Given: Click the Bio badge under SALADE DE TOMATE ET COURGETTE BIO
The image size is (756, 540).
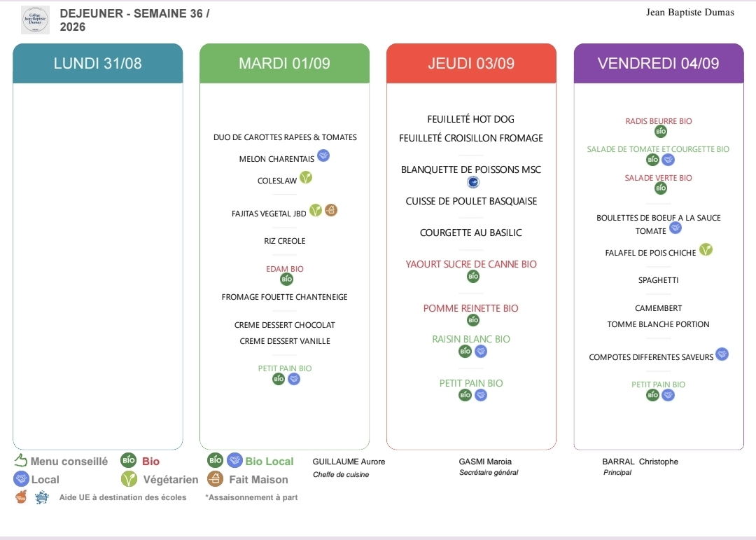Looking at the screenshot, I should 653,159.
